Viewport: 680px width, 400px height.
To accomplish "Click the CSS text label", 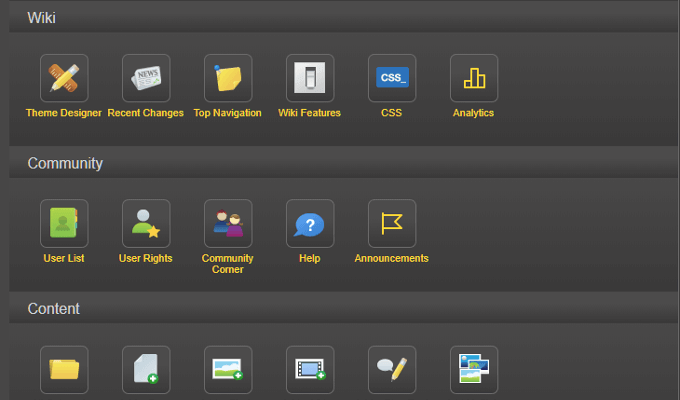I will click(x=392, y=113).
